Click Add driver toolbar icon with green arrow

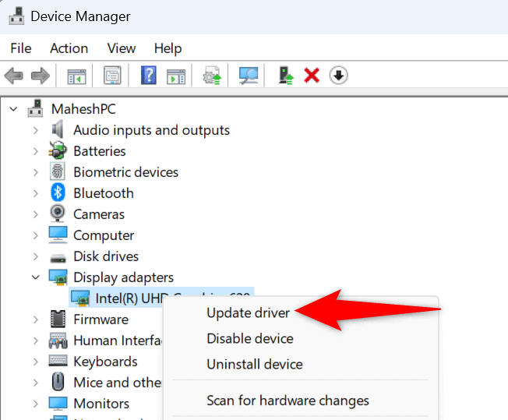[x=286, y=76]
